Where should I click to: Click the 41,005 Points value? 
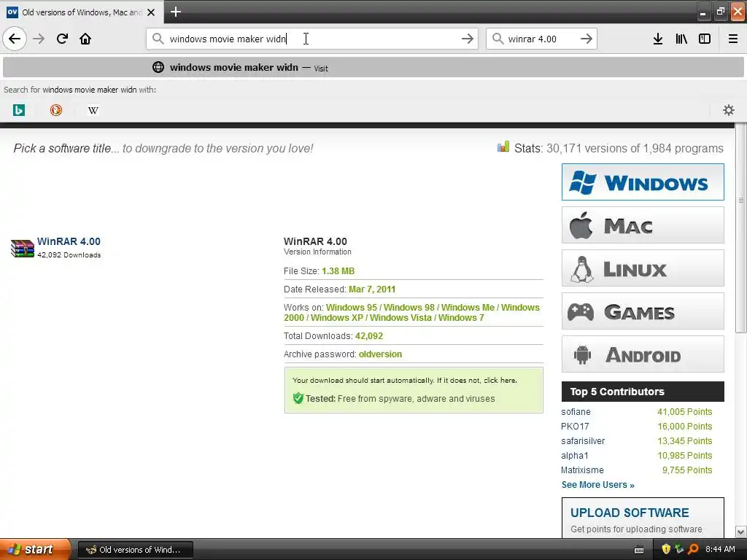(684, 412)
